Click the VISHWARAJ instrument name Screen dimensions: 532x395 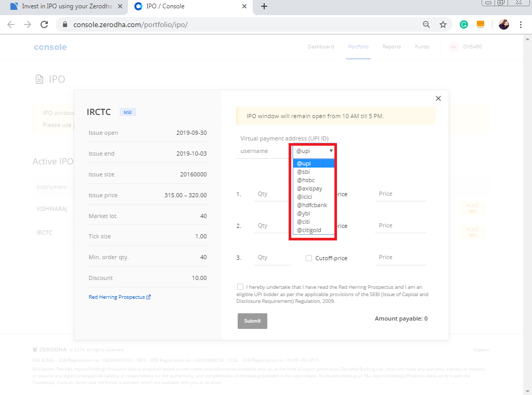point(51,209)
